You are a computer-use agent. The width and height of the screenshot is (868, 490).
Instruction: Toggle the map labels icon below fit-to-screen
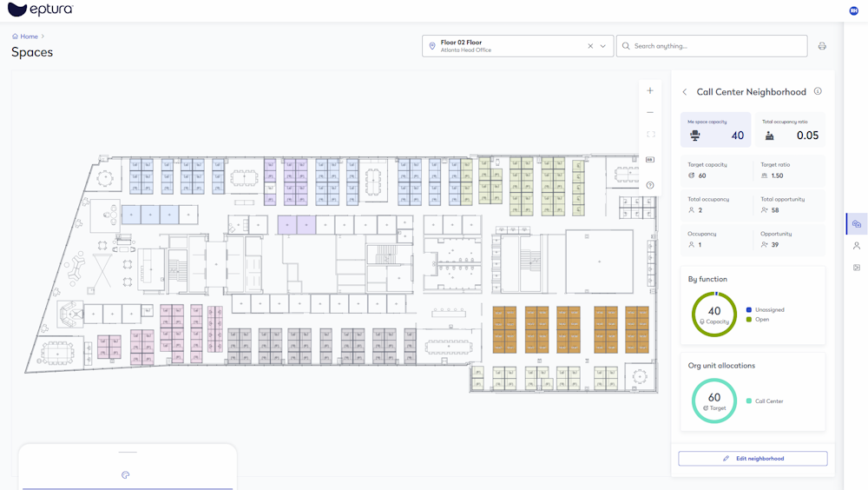[x=650, y=160]
